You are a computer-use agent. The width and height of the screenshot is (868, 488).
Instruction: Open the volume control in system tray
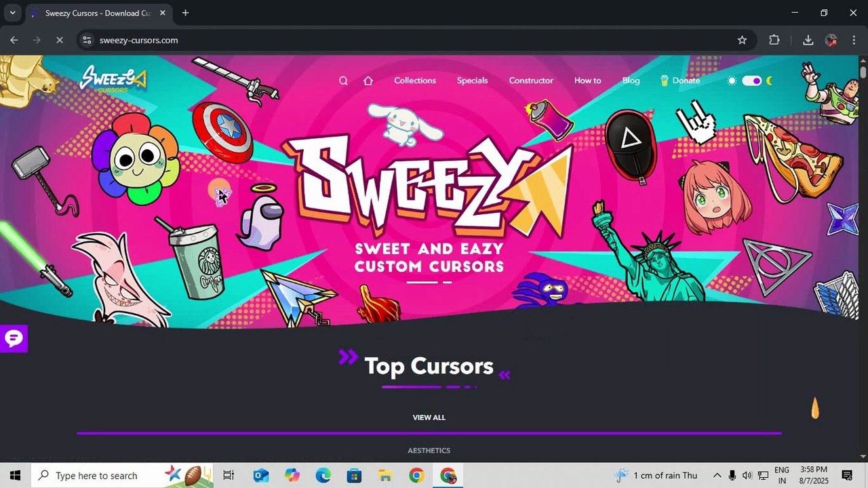coord(747,475)
